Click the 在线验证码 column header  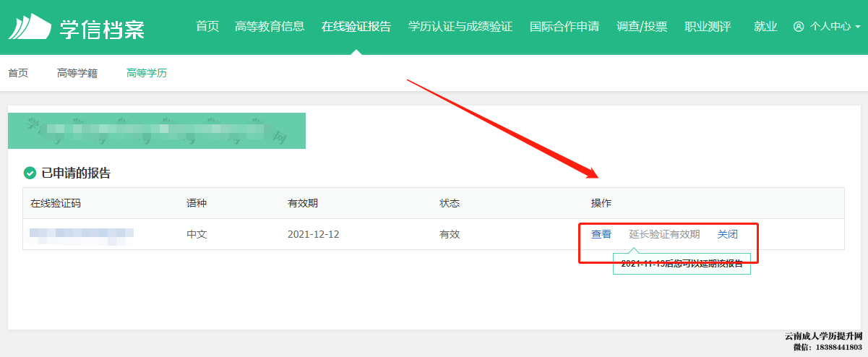click(x=56, y=203)
